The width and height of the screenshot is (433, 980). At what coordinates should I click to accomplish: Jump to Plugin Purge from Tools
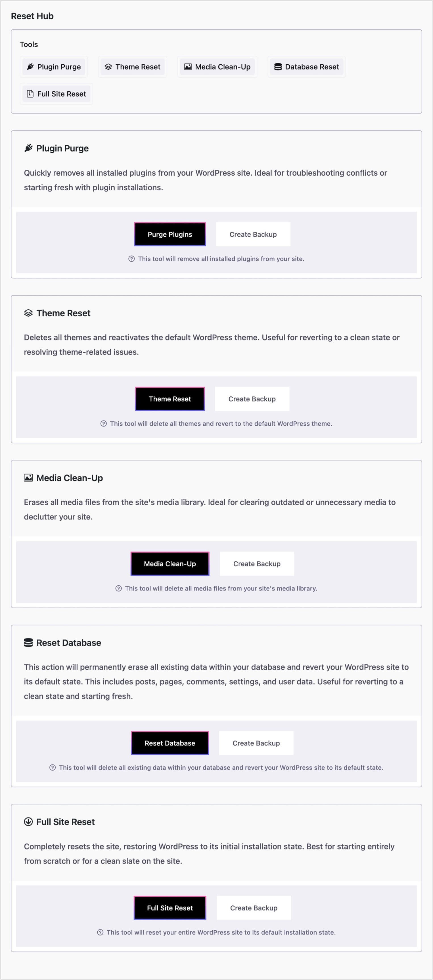(x=54, y=67)
